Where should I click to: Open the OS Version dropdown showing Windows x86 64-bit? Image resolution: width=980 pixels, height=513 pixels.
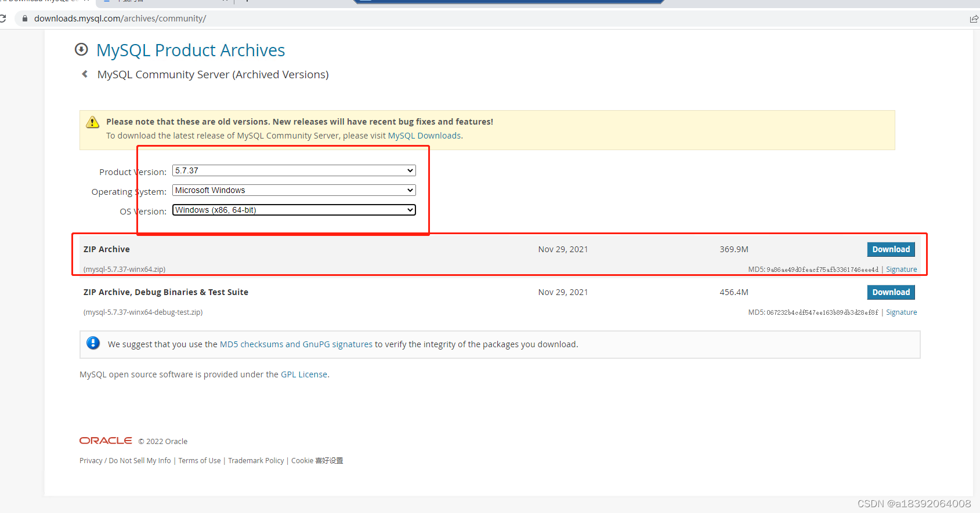(x=294, y=210)
